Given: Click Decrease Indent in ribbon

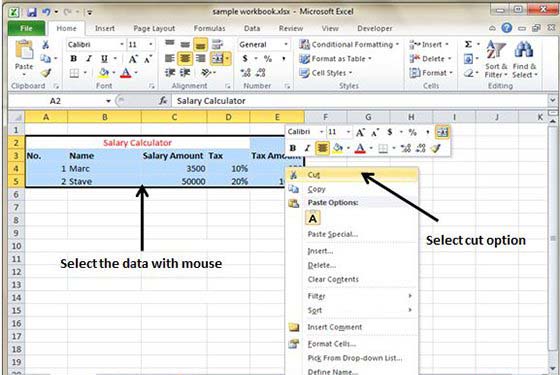Looking at the screenshot, I should [x=169, y=73].
